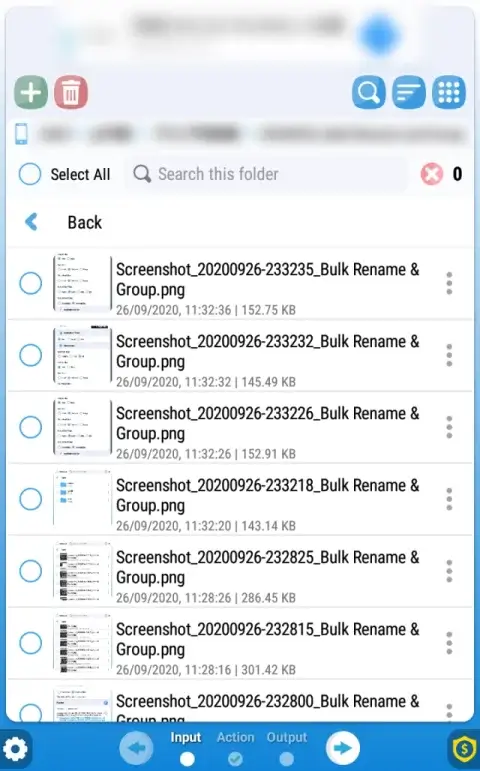Open the settings gear icon

[x=16, y=749]
